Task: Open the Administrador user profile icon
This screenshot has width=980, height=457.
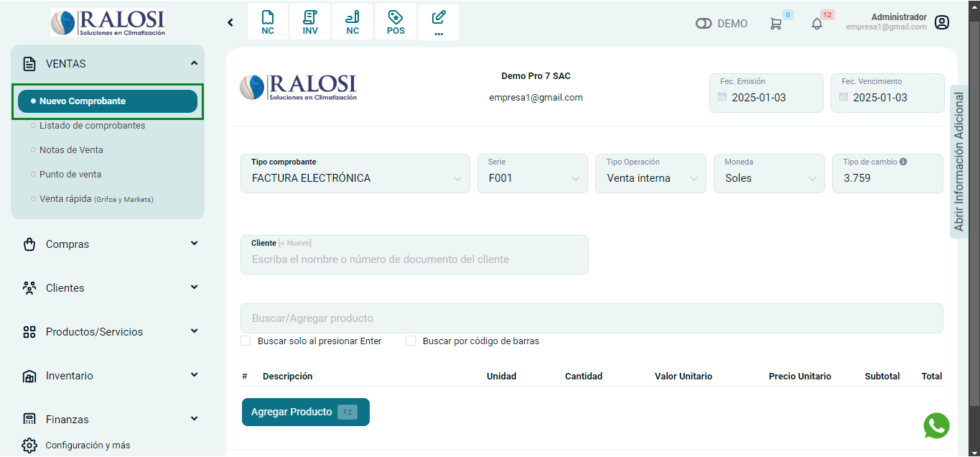Action: click(x=942, y=22)
